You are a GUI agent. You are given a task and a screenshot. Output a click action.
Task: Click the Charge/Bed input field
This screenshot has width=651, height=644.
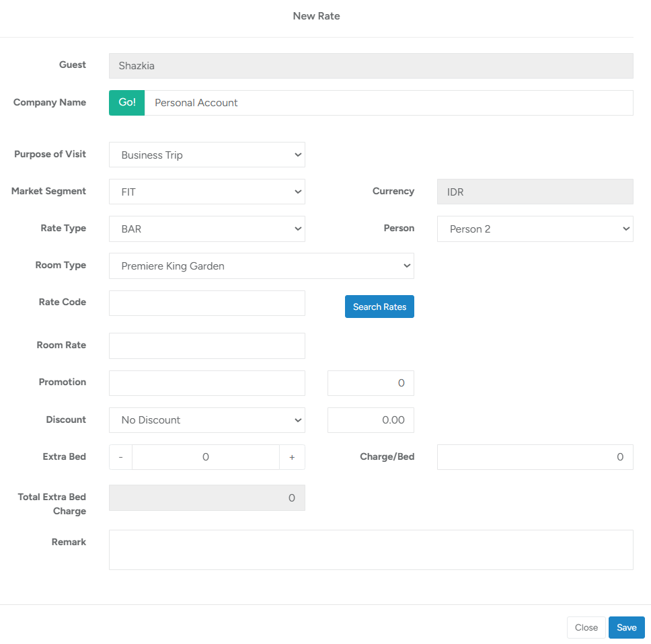point(535,457)
